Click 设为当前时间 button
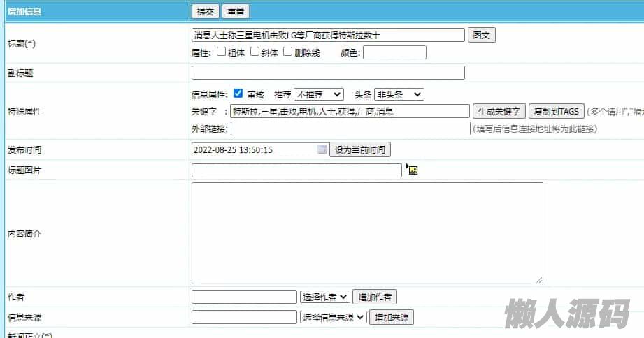Image resolution: width=644 pixels, height=338 pixels. click(x=360, y=149)
